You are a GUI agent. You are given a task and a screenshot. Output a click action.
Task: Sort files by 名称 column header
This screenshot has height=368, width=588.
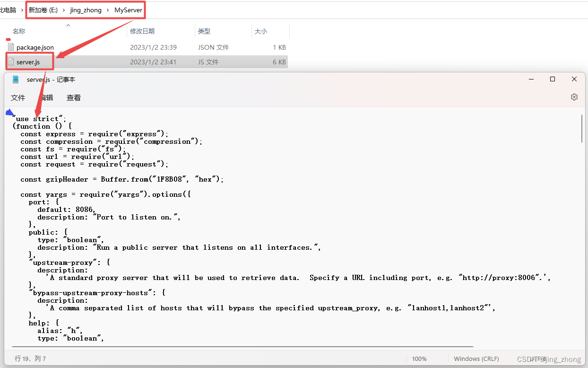[x=19, y=31]
